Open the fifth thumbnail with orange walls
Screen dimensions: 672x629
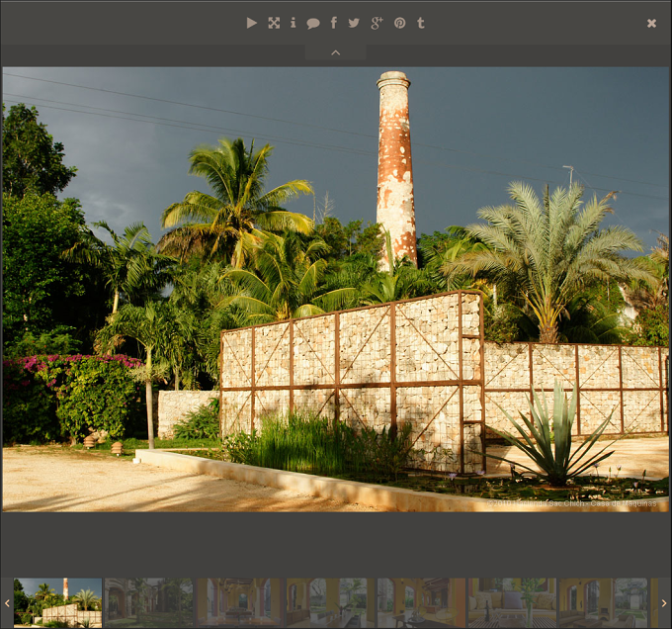(x=421, y=603)
